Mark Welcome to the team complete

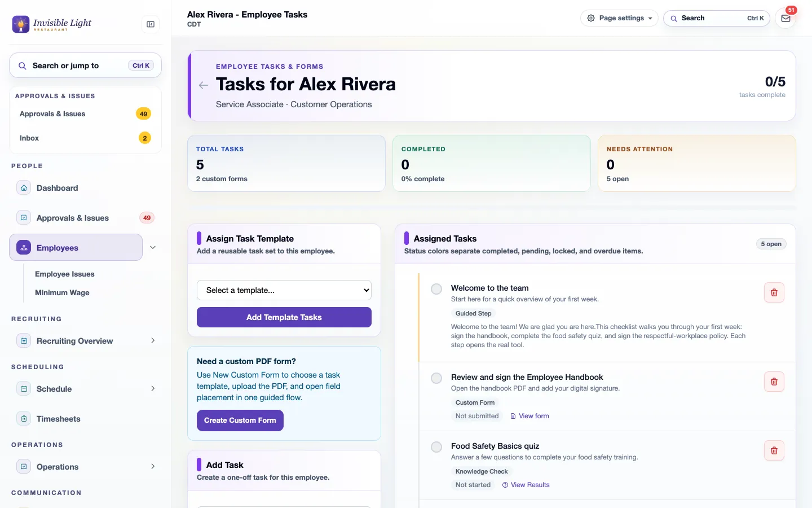(436, 289)
